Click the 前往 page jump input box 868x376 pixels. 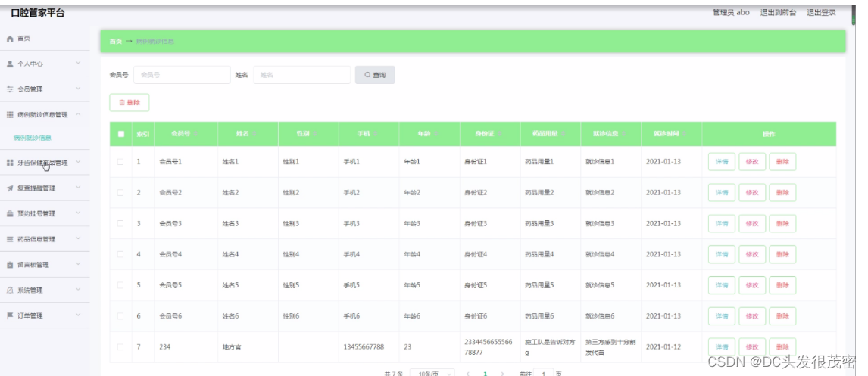coord(543,373)
